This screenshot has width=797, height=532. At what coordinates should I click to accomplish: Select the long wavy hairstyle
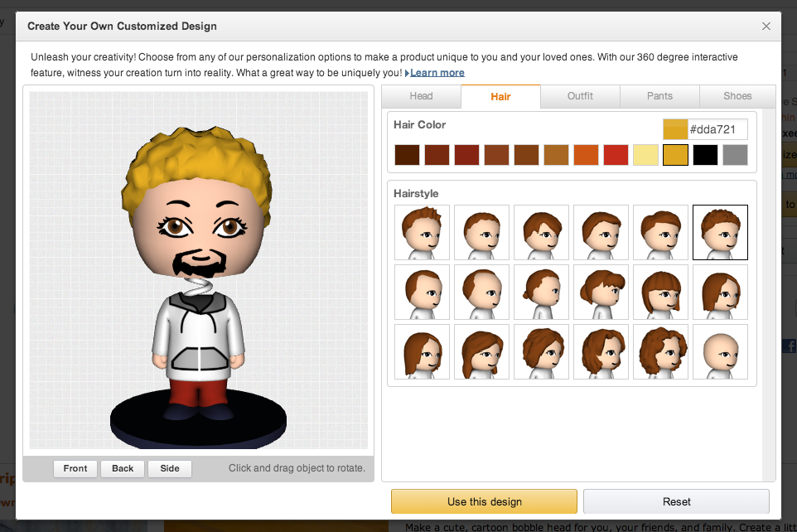(601, 351)
